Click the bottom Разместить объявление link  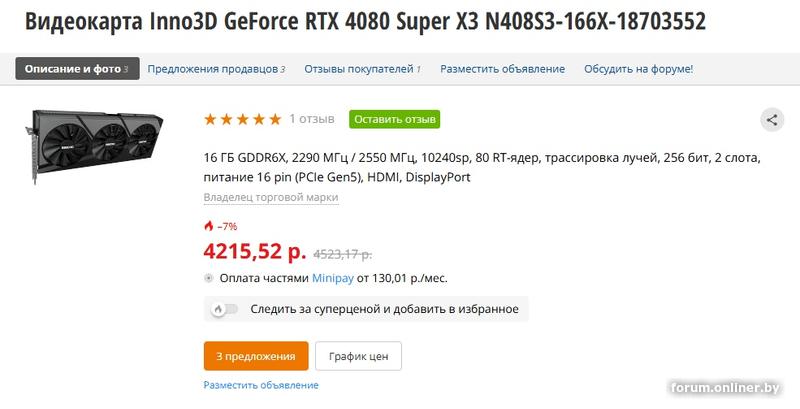261,385
